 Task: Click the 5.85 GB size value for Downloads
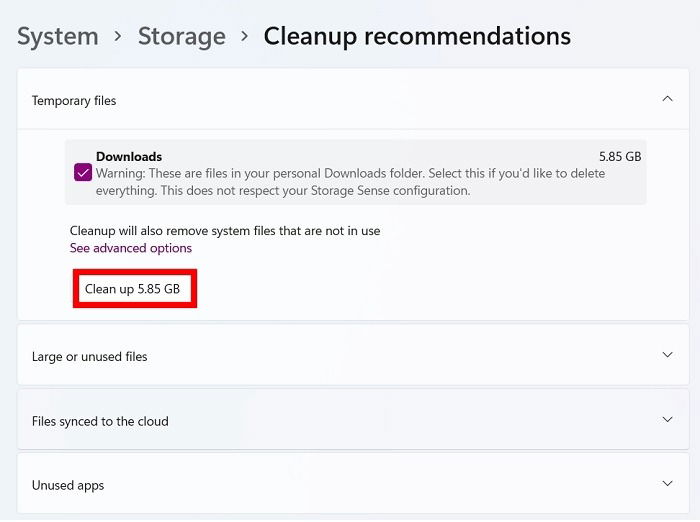click(620, 157)
